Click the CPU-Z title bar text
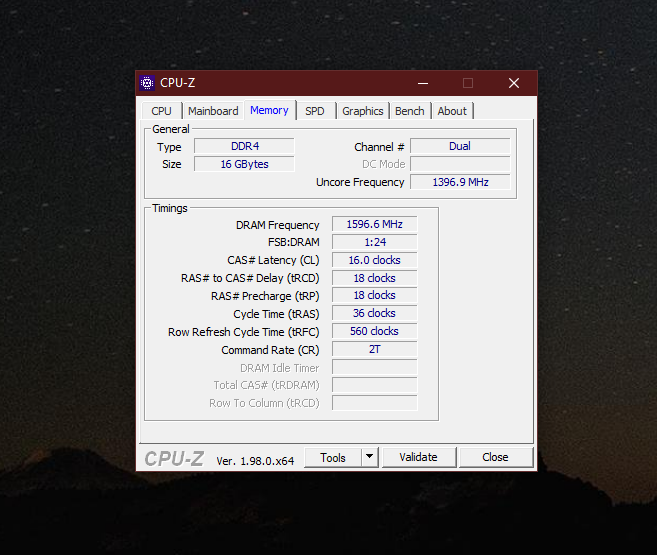Image resolution: width=657 pixels, height=555 pixels. point(178,83)
